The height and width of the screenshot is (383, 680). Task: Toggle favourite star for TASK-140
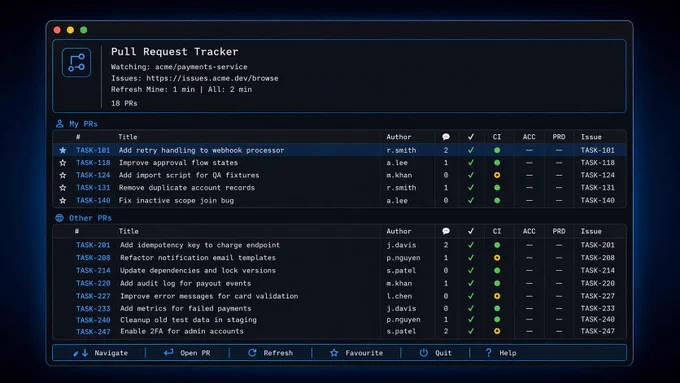[x=63, y=200]
